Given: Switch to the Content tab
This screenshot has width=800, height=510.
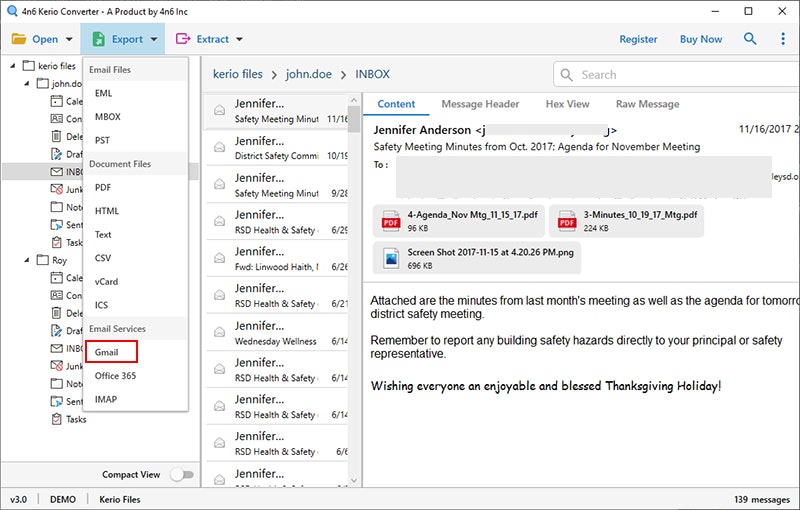Looking at the screenshot, I should (x=396, y=104).
